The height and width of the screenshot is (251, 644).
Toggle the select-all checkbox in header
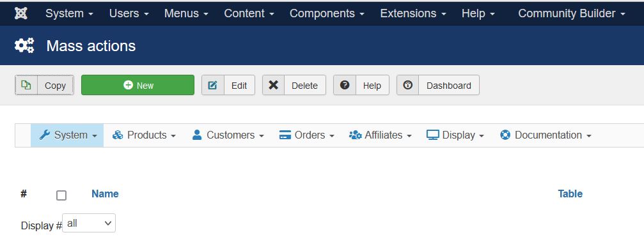click(x=61, y=195)
